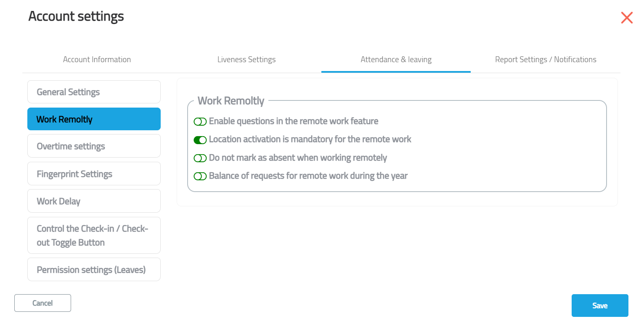The image size is (644, 332).
Task: Go to Report Settings / Notifications tab
Action: (x=546, y=60)
